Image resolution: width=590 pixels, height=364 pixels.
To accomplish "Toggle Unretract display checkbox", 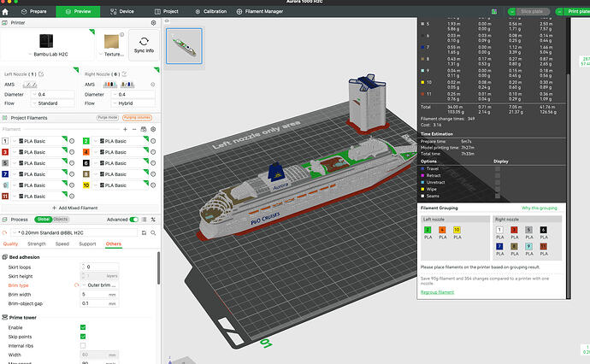I will point(498,182).
